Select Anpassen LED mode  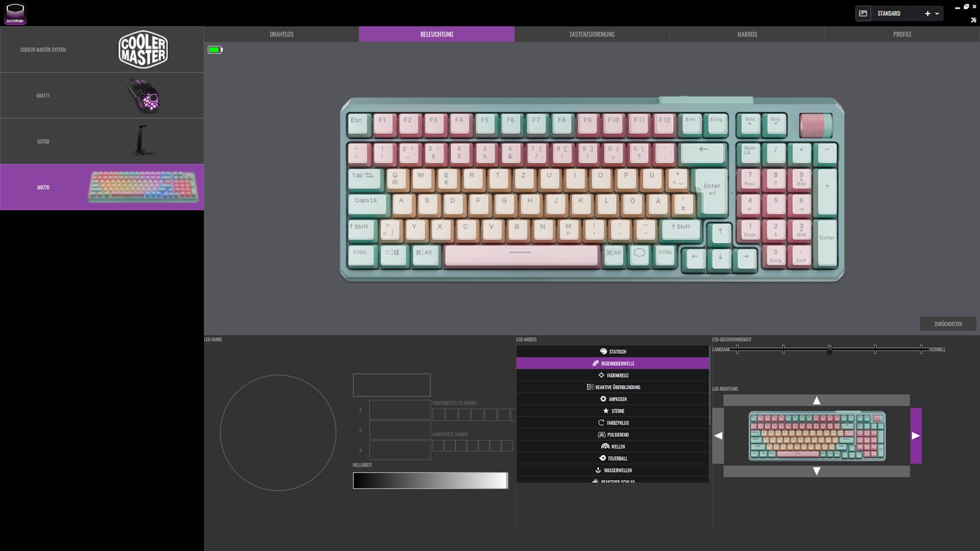click(612, 399)
